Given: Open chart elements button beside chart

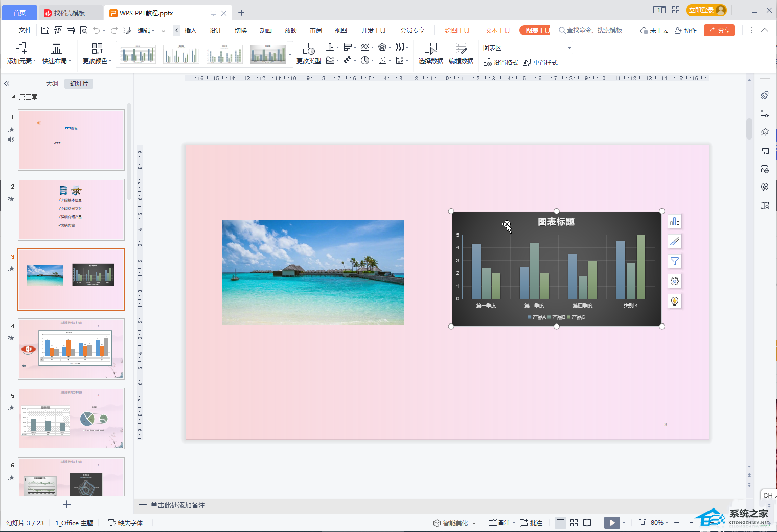Looking at the screenshot, I should 675,221.
